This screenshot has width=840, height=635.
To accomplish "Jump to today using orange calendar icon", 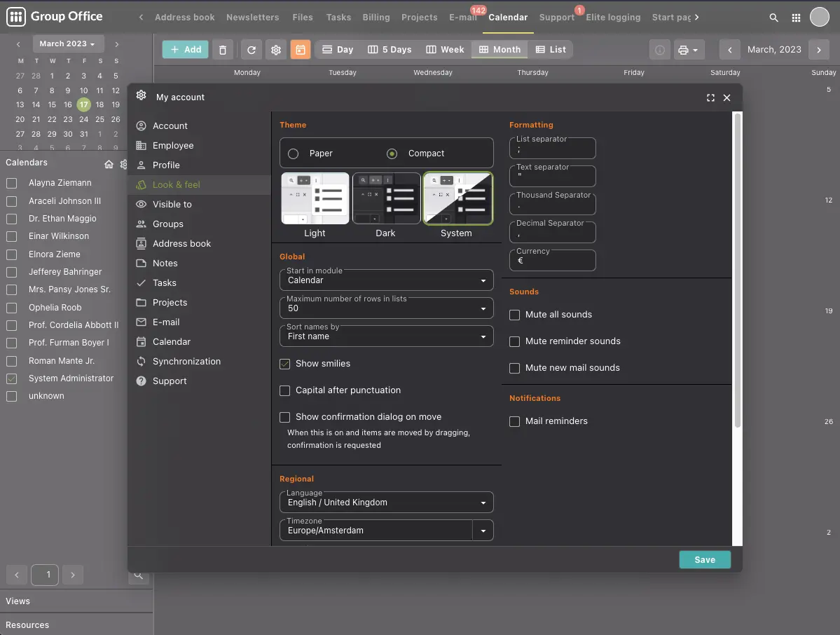I will [x=300, y=50].
